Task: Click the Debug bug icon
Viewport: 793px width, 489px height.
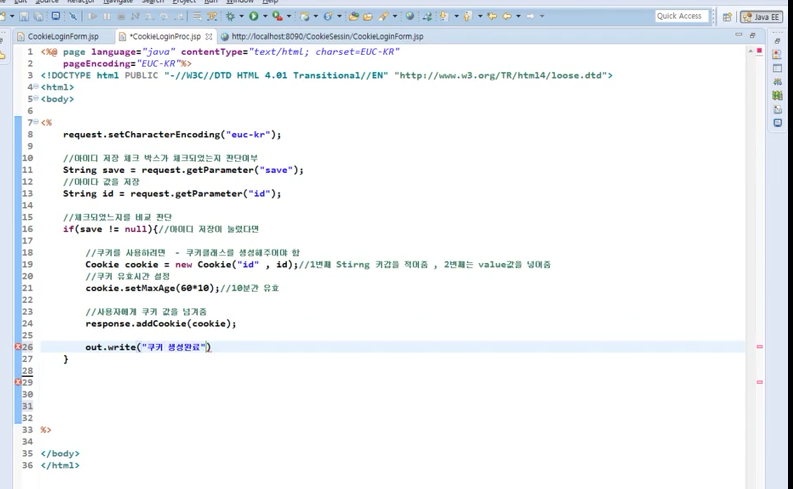Action: point(230,16)
